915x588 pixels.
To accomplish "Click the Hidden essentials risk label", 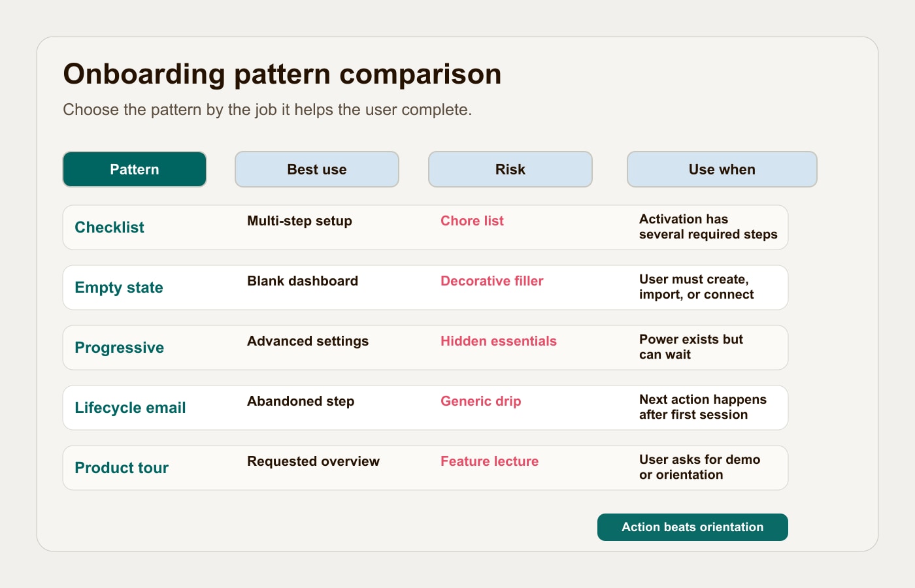I will pyautogui.click(x=499, y=341).
